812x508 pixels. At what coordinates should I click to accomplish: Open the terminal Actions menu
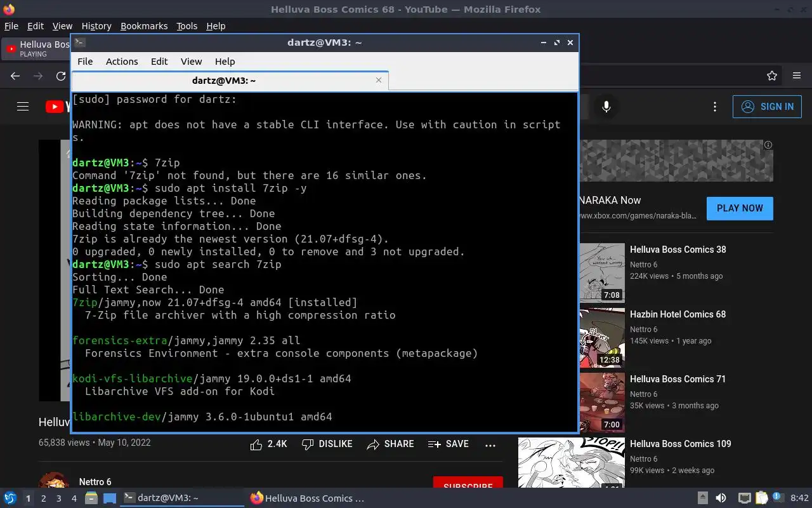pos(122,62)
